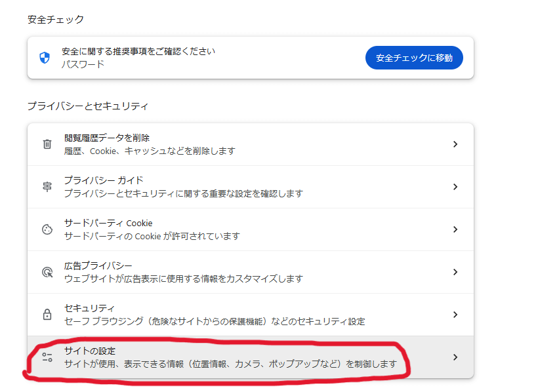Click the sliders icon for サイトの設定
The height and width of the screenshot is (392, 538).
(47, 357)
